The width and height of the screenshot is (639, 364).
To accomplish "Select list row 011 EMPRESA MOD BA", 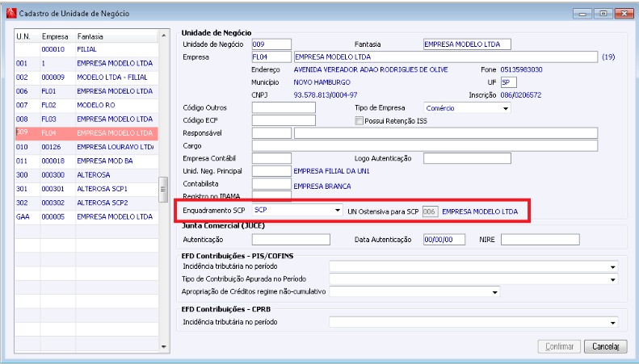I will [x=86, y=161].
